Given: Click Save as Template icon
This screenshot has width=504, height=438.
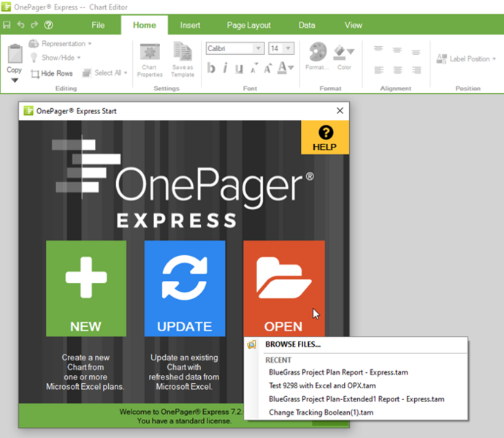Looking at the screenshot, I should [183, 59].
